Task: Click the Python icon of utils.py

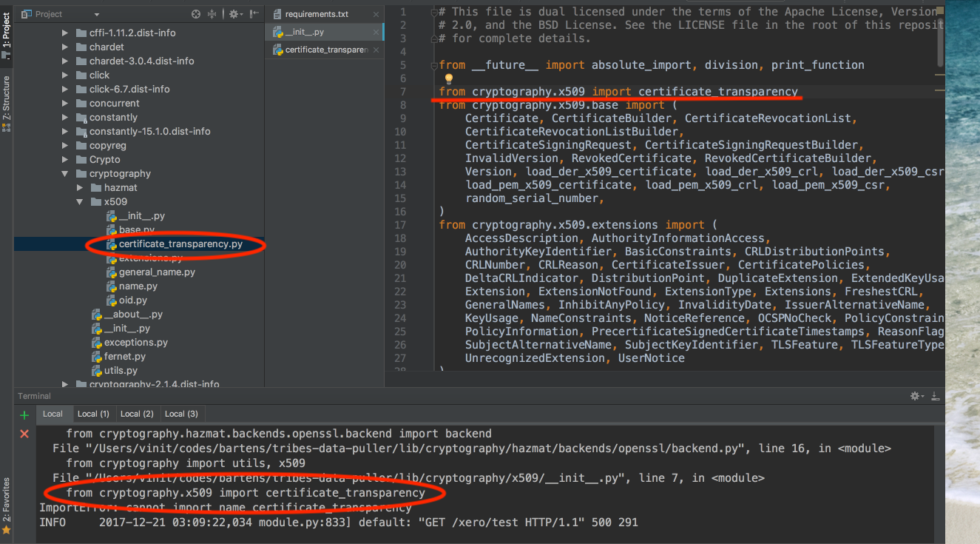Action: [97, 370]
